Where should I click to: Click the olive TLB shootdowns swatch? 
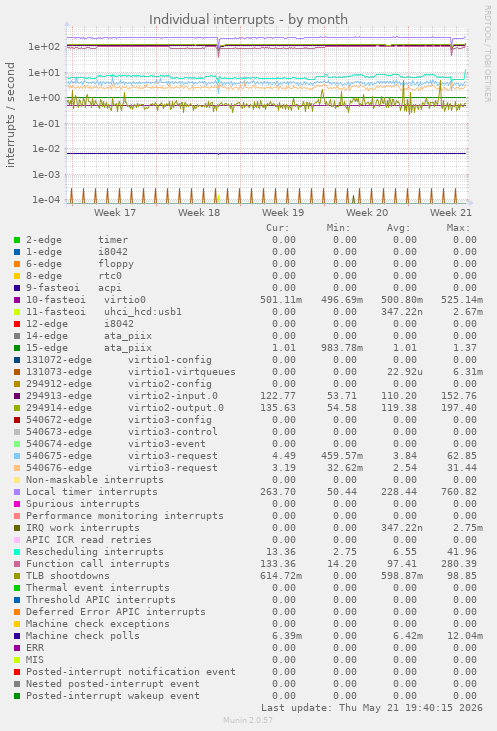[x=17, y=576]
